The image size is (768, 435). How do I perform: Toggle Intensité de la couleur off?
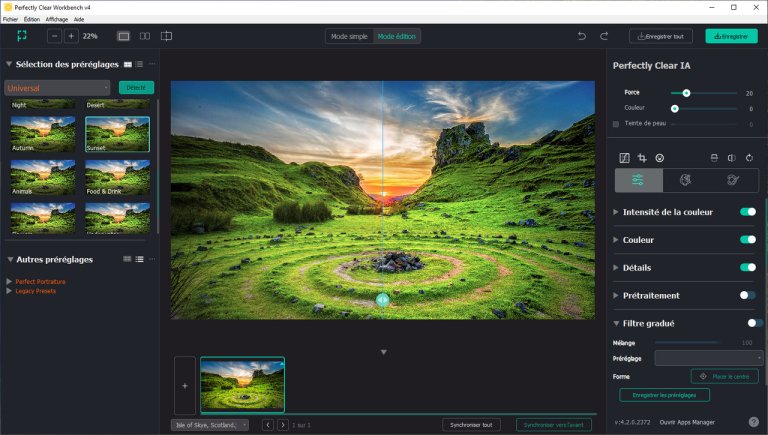pyautogui.click(x=747, y=212)
